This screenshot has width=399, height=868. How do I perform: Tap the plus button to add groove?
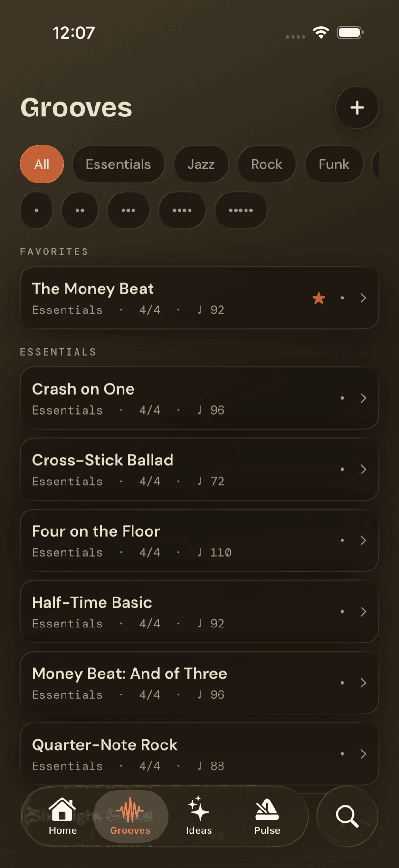click(x=357, y=107)
